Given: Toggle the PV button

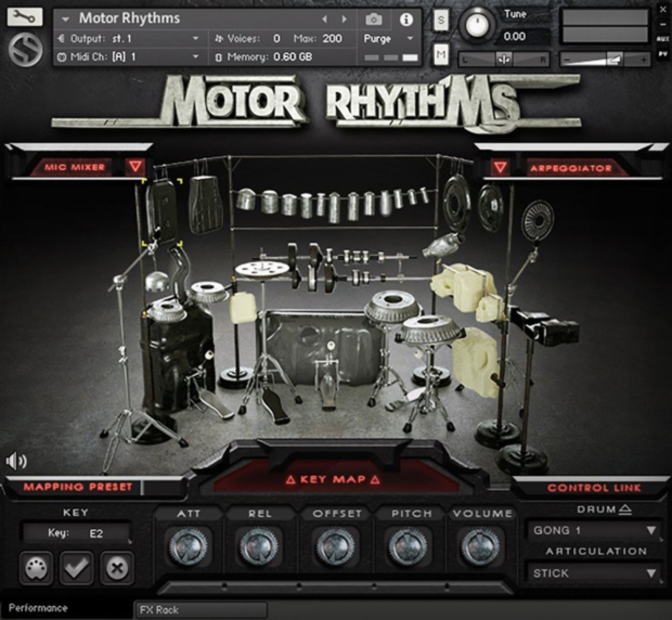Looking at the screenshot, I should [x=663, y=53].
